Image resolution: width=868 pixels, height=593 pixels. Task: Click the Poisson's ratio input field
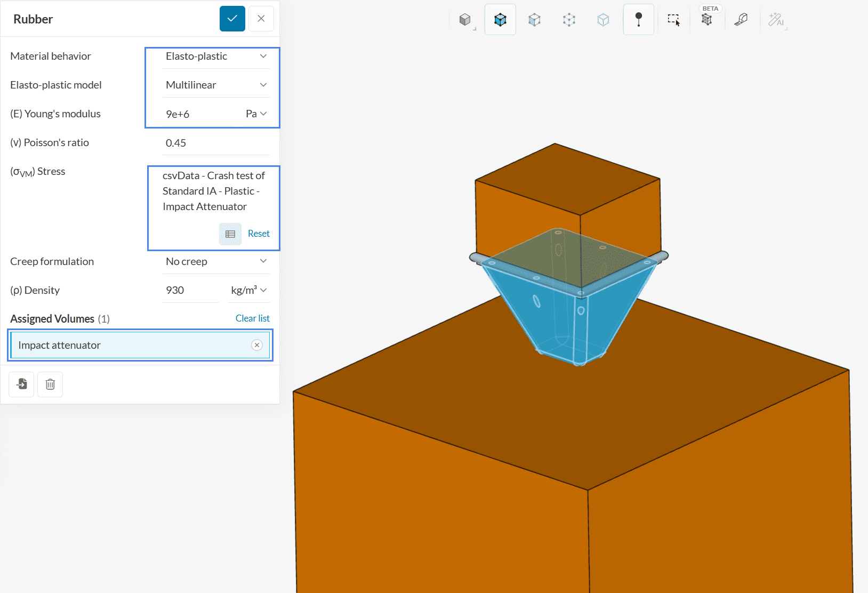tap(216, 143)
